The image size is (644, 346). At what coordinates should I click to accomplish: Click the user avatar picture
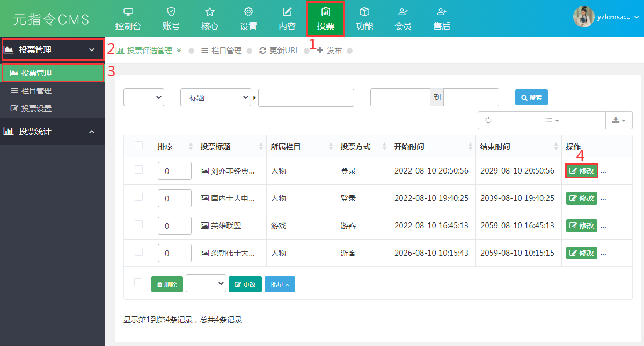[x=583, y=17]
